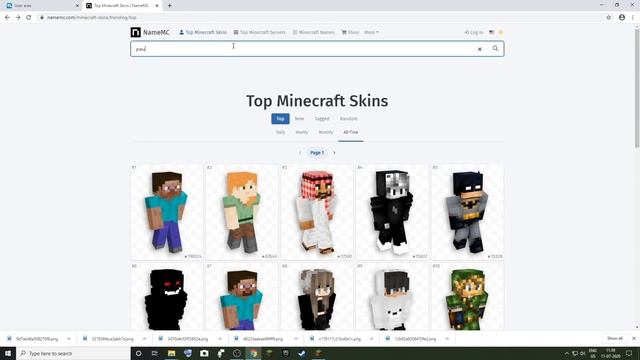This screenshot has height=360, width=640.
Task: Select the Tagged skins tab
Action: [x=322, y=119]
